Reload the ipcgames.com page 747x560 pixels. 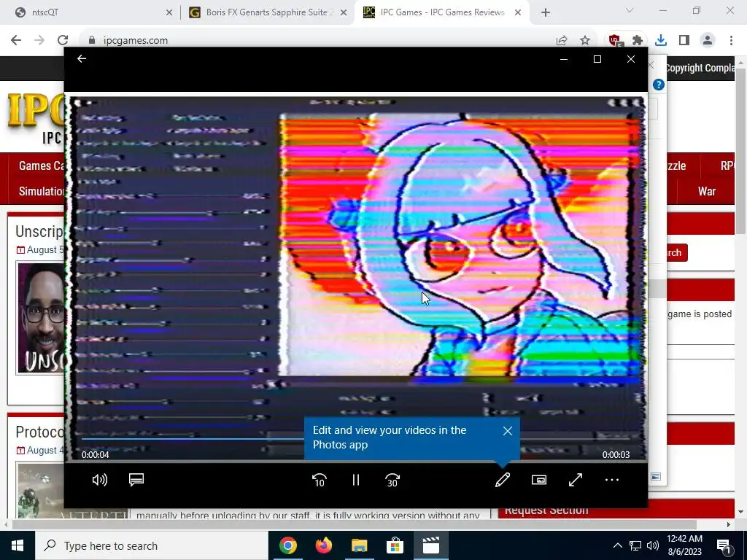click(x=63, y=41)
